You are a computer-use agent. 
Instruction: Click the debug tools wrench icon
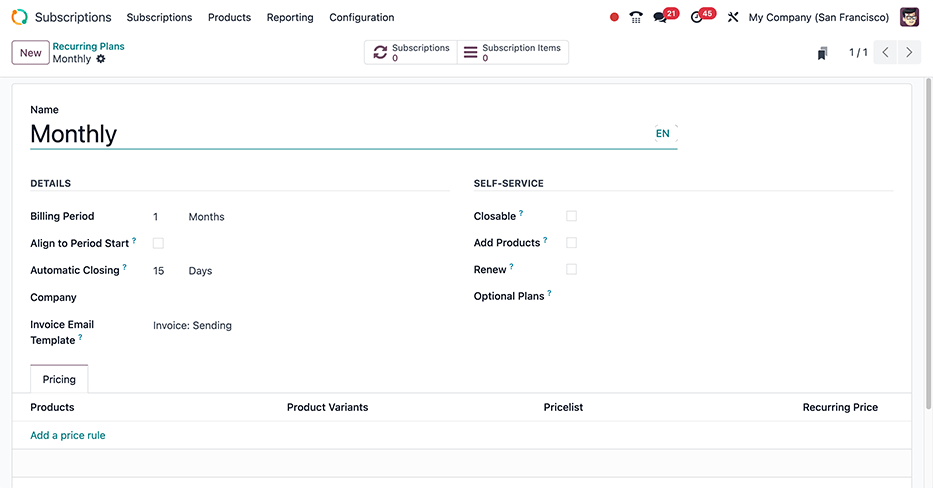click(733, 17)
